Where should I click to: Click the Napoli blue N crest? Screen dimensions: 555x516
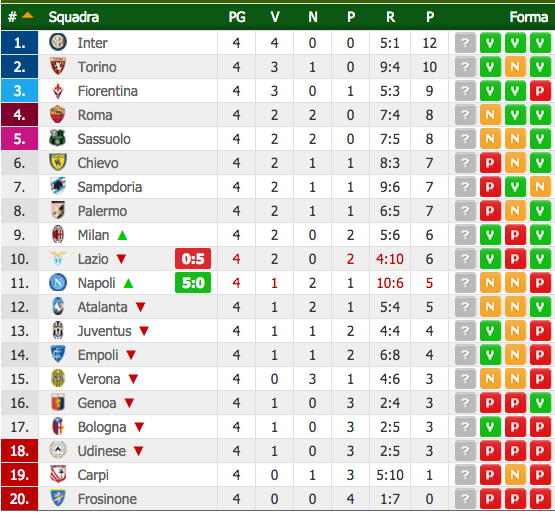click(x=58, y=282)
